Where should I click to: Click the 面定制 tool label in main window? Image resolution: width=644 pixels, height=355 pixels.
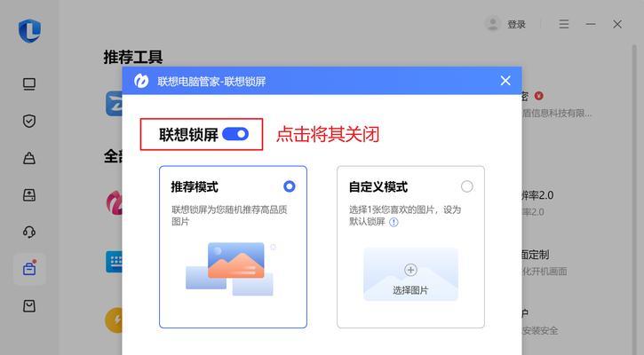(536, 255)
